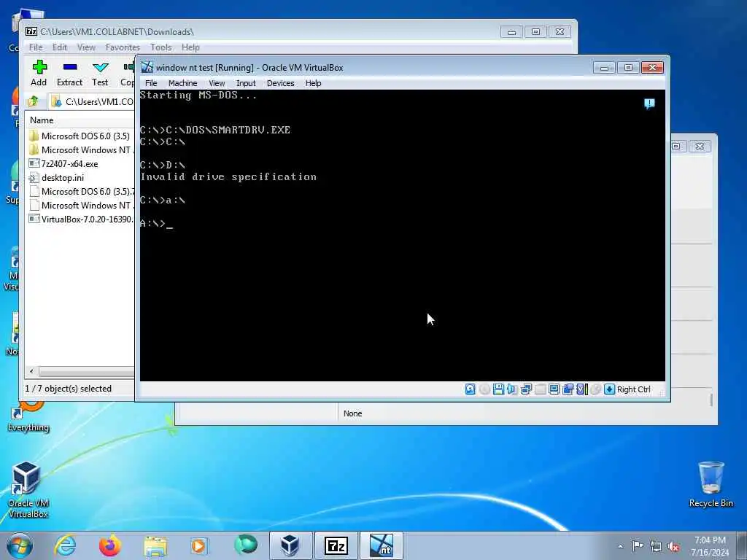
Task: Open the Favorites menu in 7-Zip
Action: [123, 47]
